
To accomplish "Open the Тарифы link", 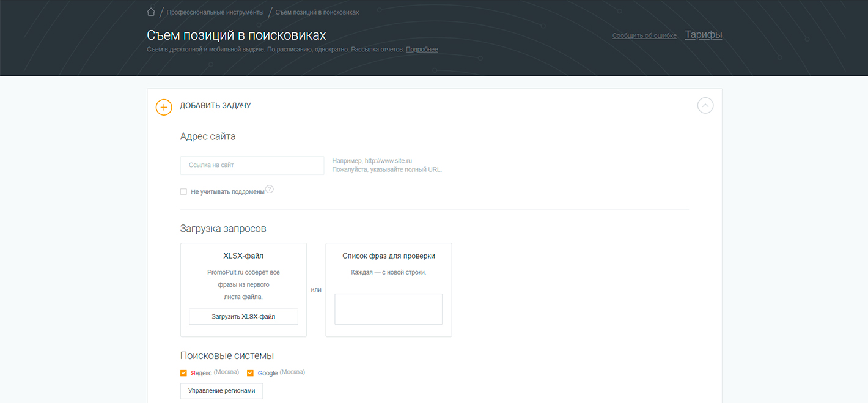I will [704, 35].
